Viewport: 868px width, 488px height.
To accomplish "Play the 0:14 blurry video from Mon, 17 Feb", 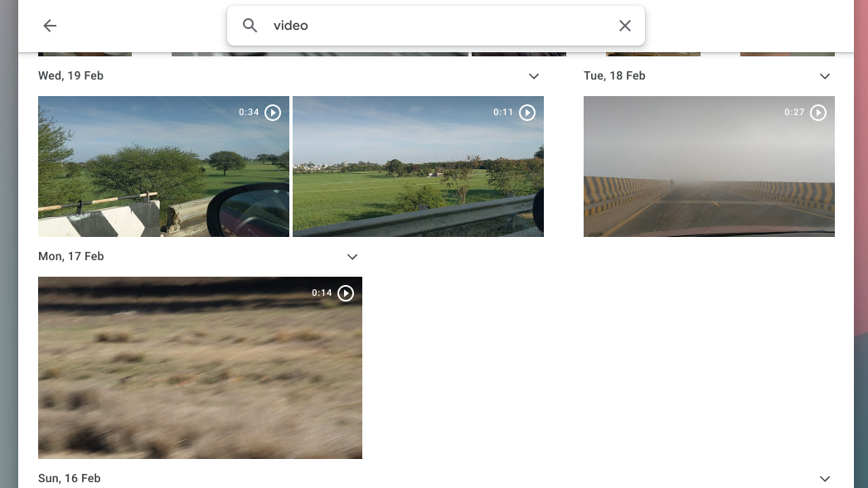I will 346,292.
